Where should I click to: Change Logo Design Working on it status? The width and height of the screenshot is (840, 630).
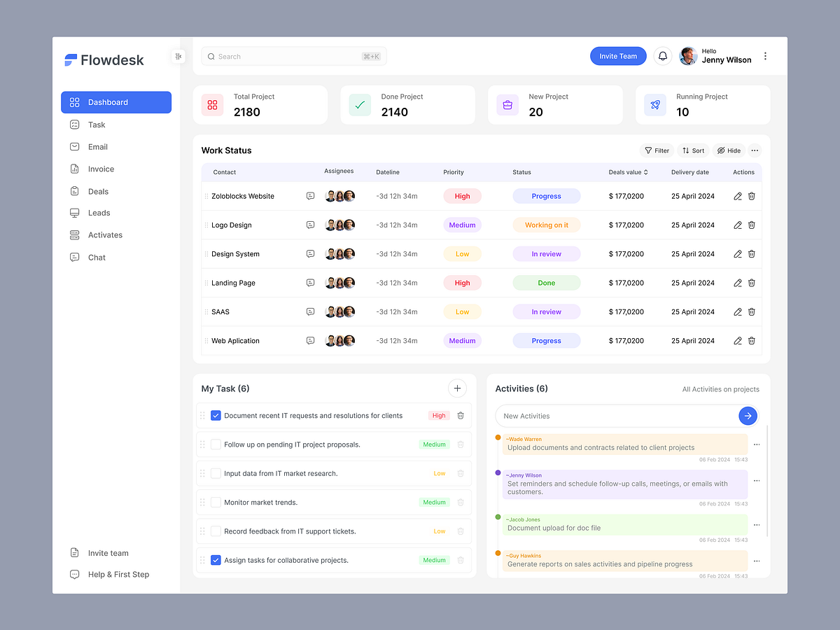point(547,225)
